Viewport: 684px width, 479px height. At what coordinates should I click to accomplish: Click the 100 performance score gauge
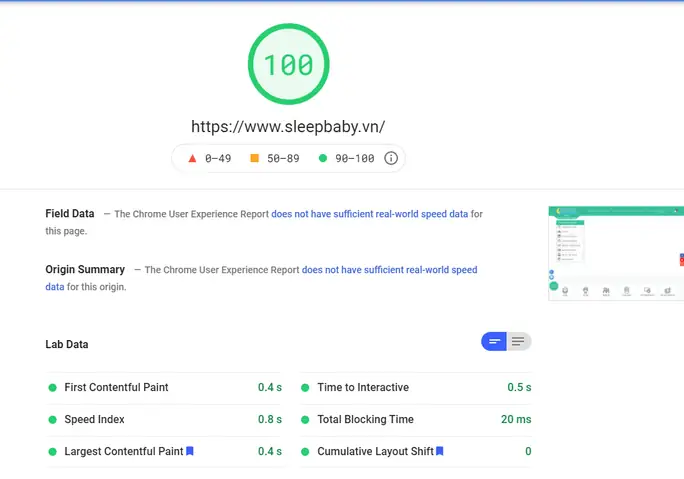click(x=288, y=64)
